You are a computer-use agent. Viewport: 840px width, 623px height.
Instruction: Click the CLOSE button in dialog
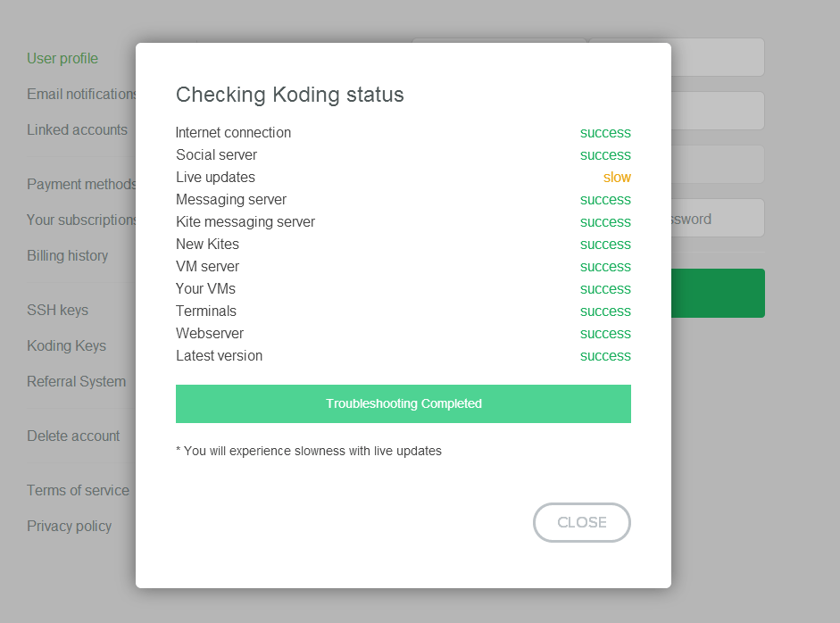tap(582, 523)
